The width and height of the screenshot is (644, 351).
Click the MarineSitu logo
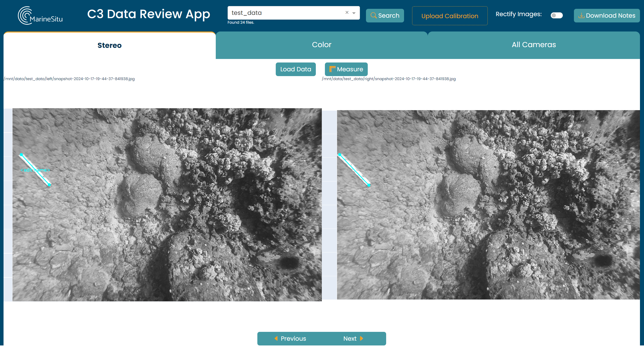(40, 16)
